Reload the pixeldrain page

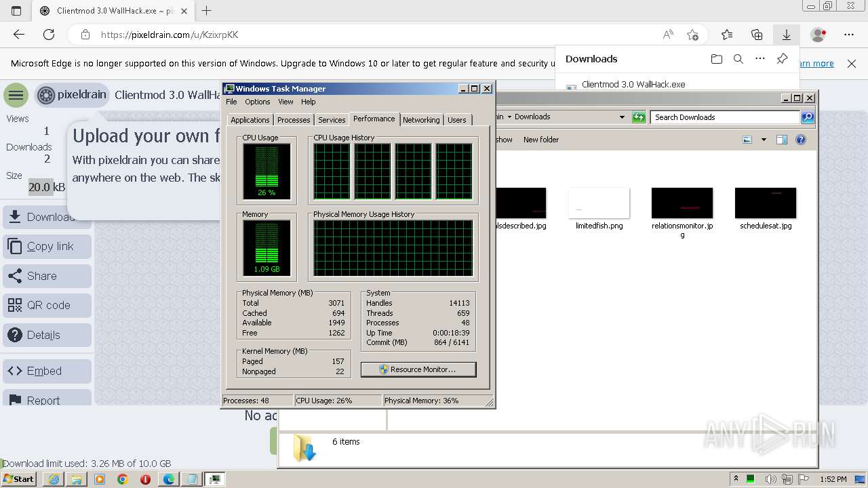coord(49,35)
